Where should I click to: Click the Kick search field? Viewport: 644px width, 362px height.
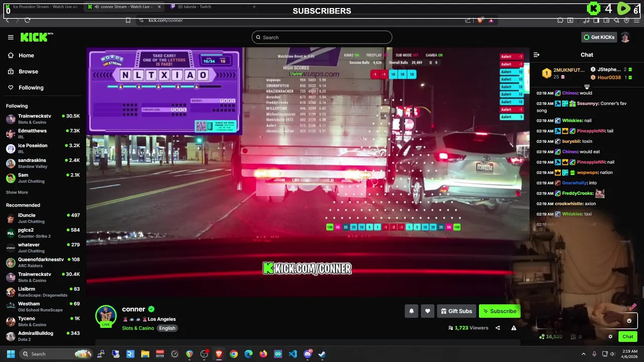[x=322, y=37]
